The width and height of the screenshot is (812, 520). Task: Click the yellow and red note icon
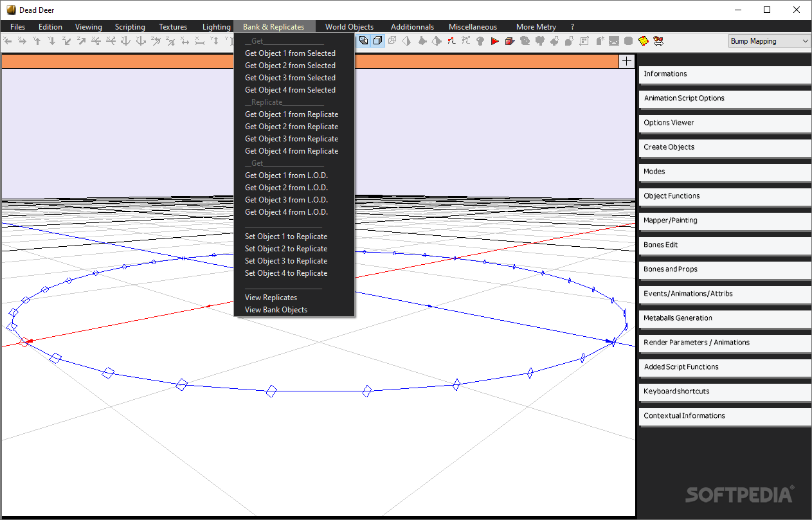click(643, 40)
